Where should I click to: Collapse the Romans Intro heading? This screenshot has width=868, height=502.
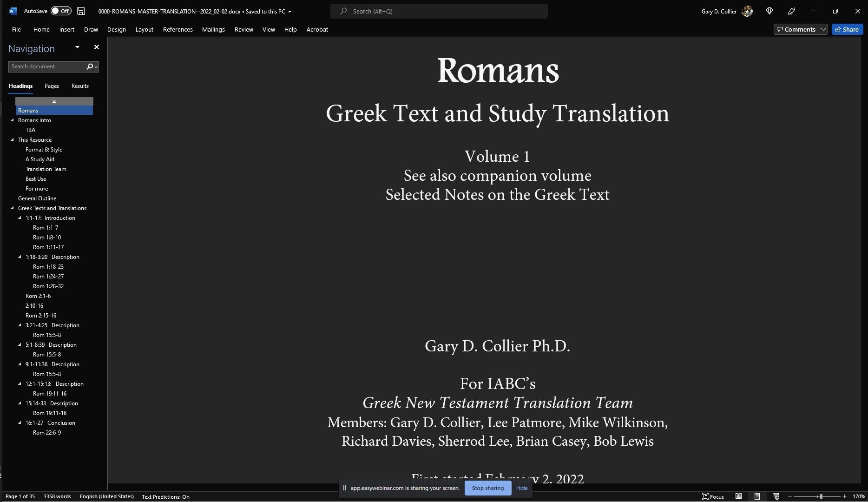pyautogui.click(x=13, y=120)
